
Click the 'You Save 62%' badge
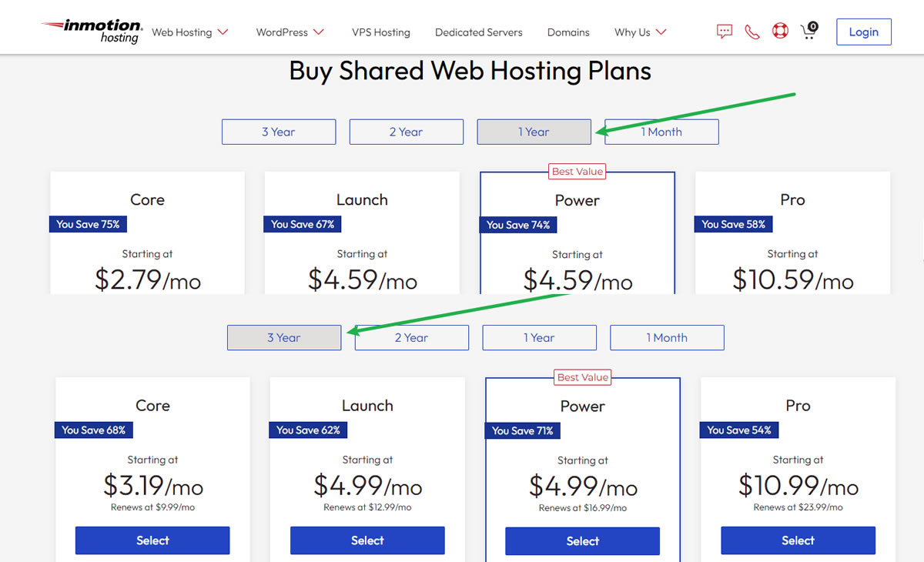(x=309, y=430)
